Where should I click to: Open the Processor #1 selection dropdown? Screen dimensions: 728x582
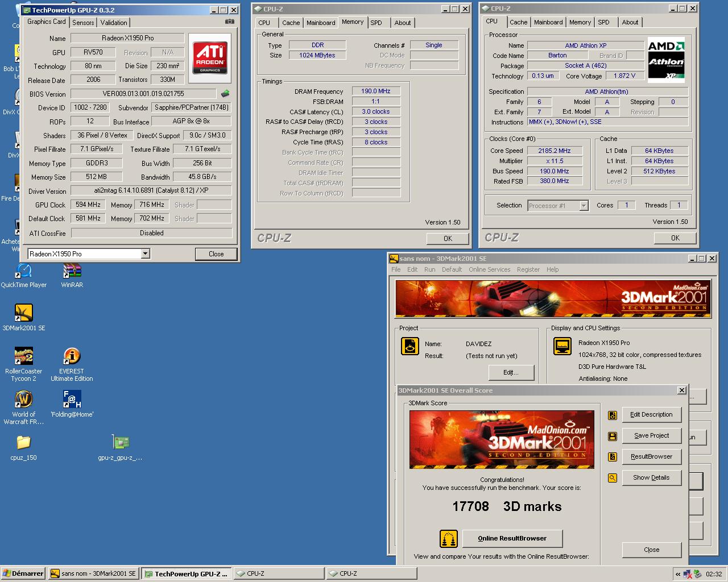(x=584, y=206)
